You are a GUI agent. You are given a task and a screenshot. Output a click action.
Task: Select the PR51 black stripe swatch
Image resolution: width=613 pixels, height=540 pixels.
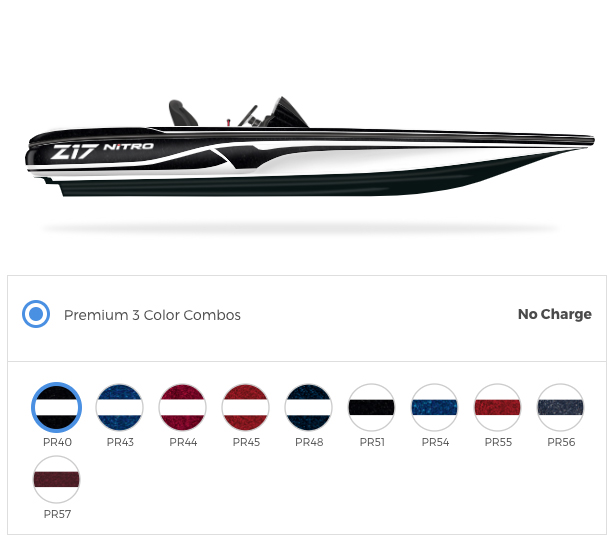click(371, 407)
